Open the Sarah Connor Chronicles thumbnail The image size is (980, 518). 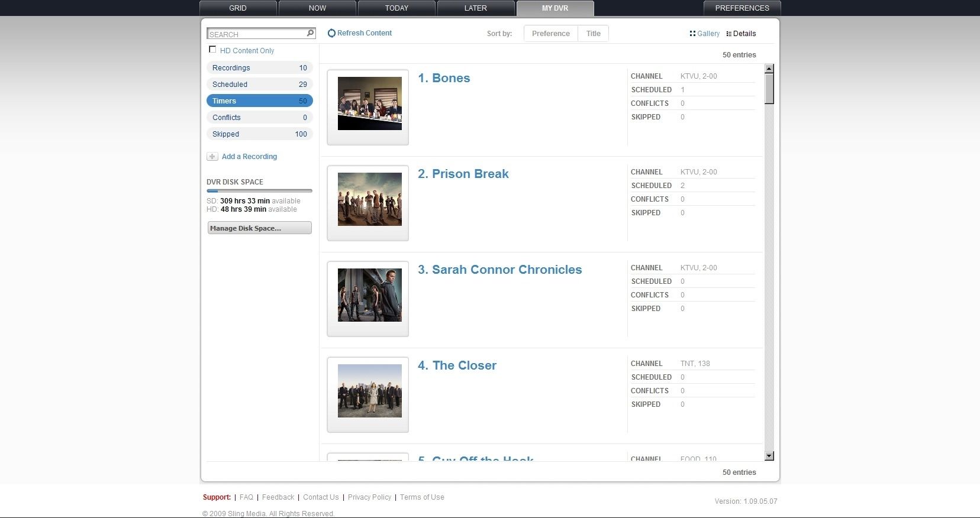coord(369,295)
